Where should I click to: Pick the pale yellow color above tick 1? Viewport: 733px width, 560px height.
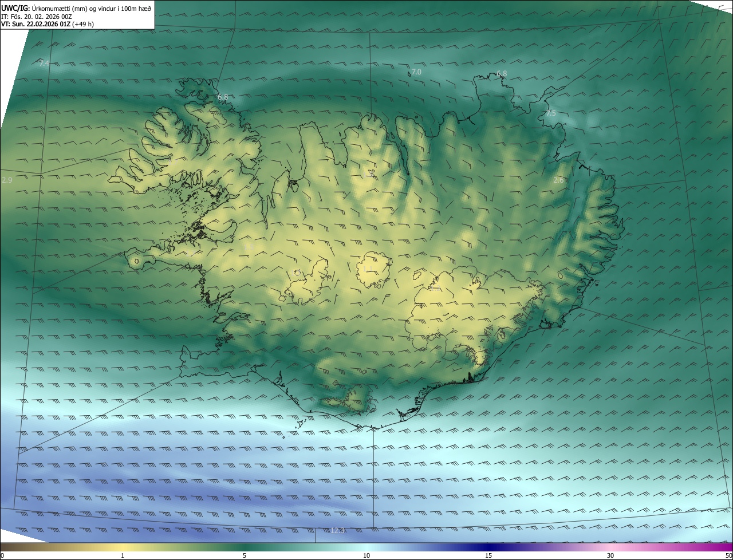click(x=123, y=547)
